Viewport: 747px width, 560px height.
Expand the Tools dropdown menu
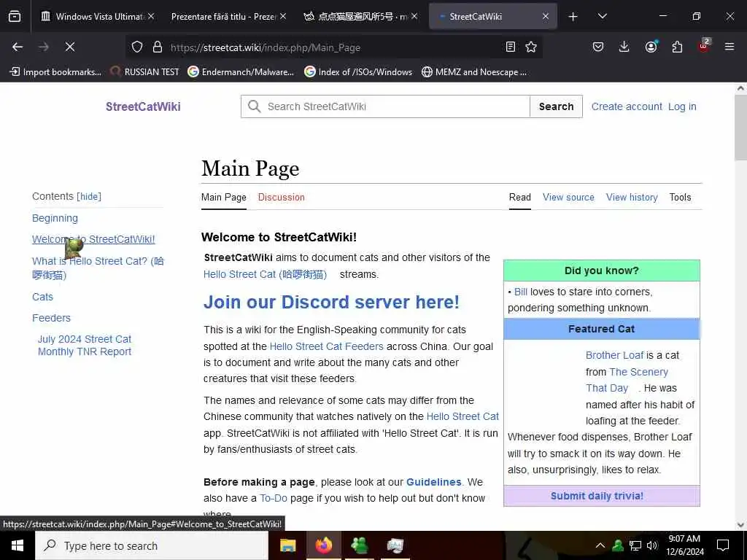click(680, 197)
